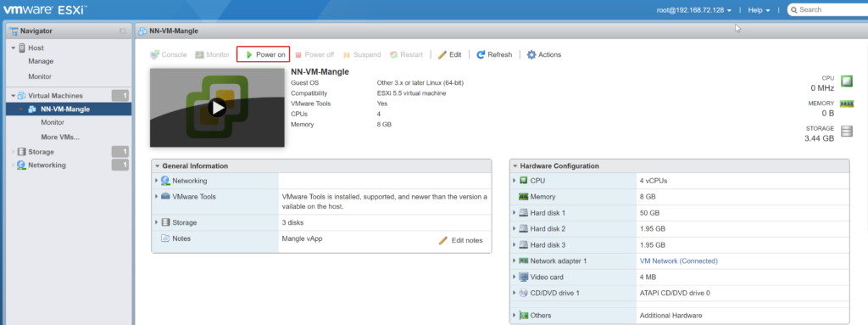Expand the Video card row
The width and height of the screenshot is (868, 325).
point(515,277)
